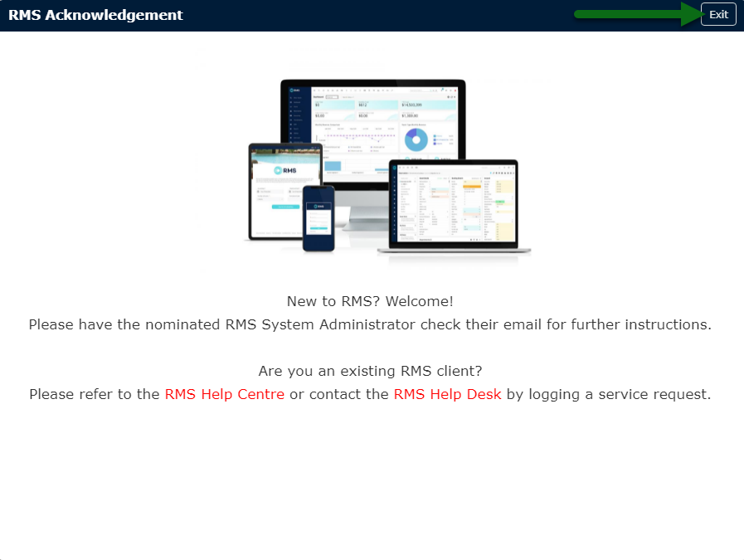Click the 'Are you an existing RMS client?' text
Image resolution: width=744 pixels, height=560 pixels.
point(370,371)
